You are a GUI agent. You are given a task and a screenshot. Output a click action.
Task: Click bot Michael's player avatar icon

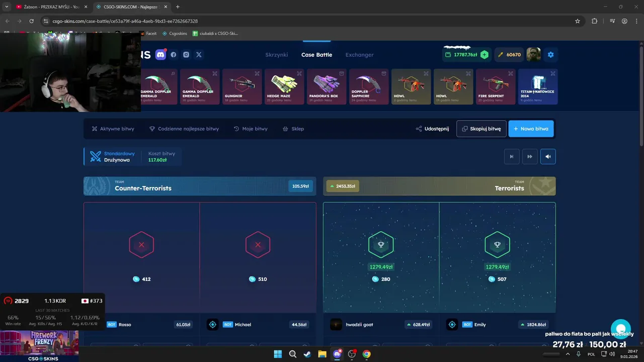(213, 324)
